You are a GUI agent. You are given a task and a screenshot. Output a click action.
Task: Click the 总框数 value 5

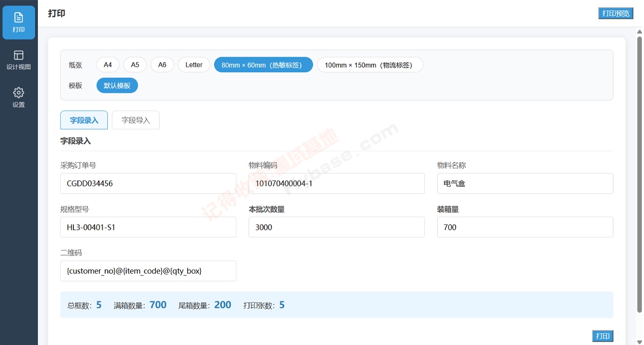(x=99, y=305)
